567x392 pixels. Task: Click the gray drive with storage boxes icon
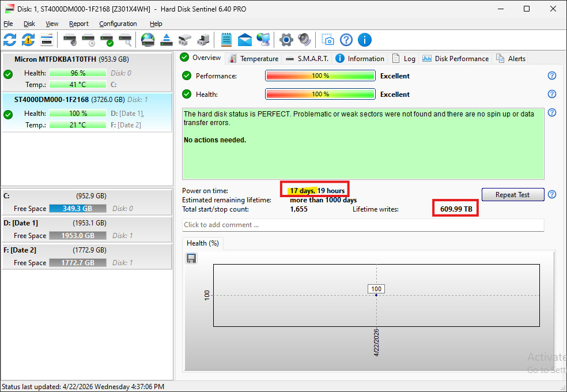tap(185, 40)
